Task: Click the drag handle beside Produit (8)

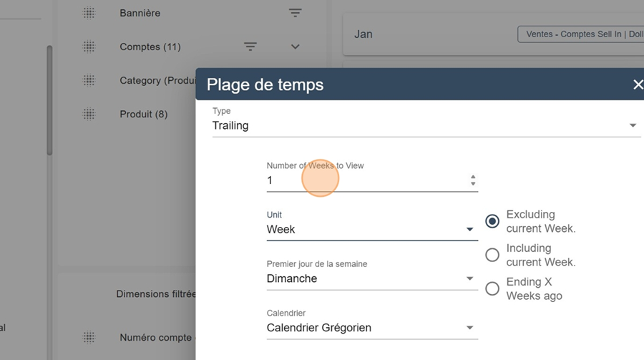Action: pos(89,114)
